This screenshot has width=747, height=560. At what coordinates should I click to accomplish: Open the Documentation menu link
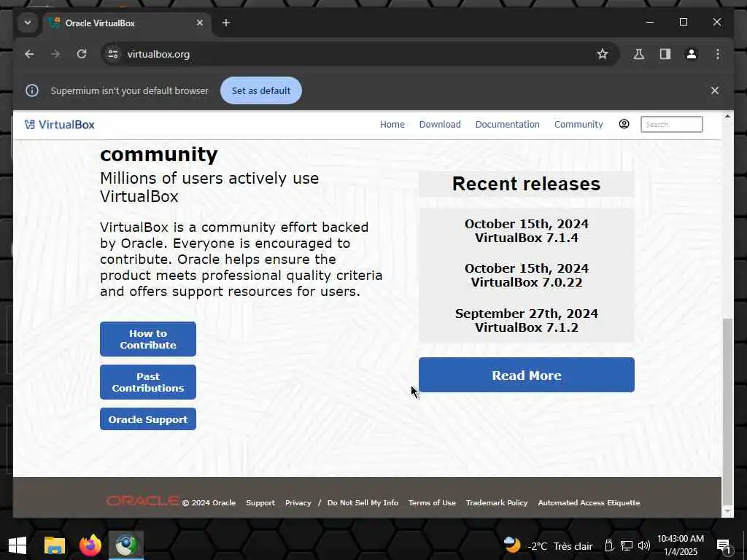[x=508, y=124]
